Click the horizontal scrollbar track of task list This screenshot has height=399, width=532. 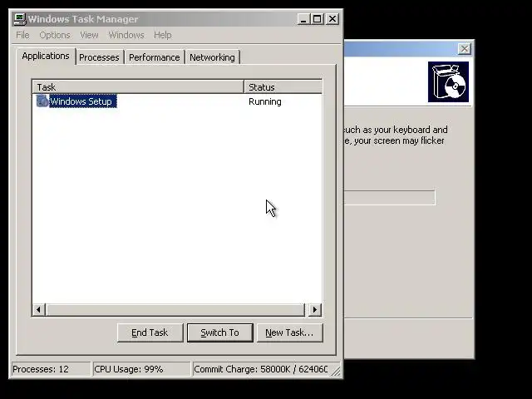coord(175,309)
